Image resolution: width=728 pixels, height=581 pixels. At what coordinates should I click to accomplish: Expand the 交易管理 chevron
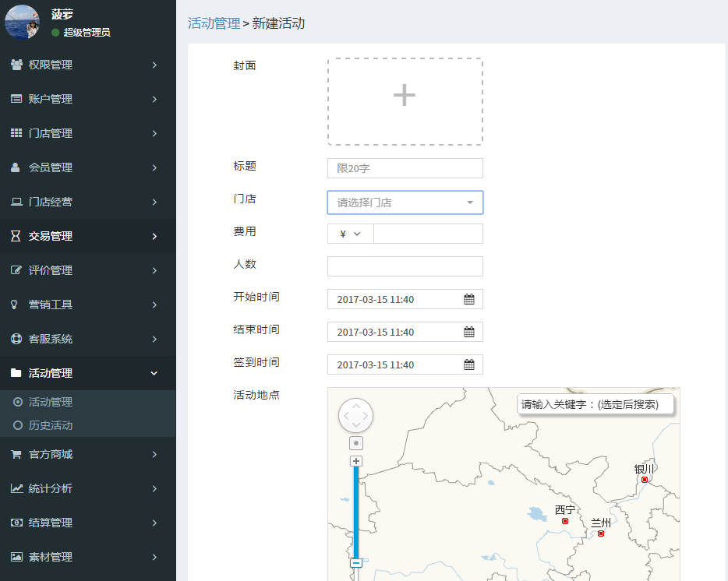click(x=154, y=237)
